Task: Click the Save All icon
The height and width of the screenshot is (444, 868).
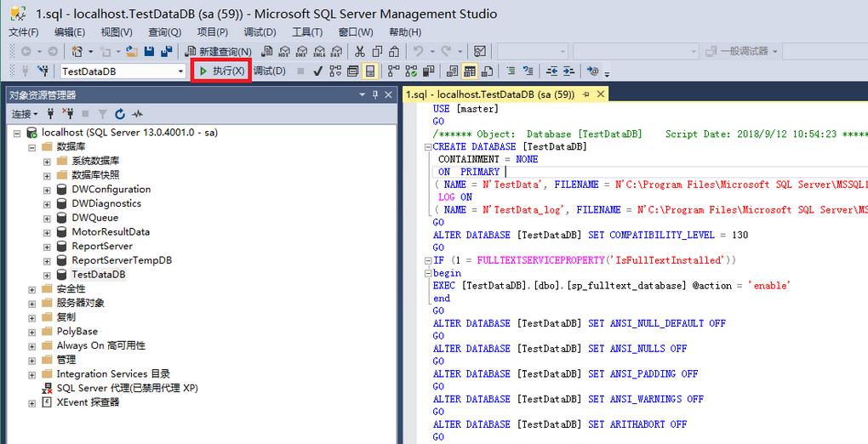Action: pyautogui.click(x=166, y=52)
